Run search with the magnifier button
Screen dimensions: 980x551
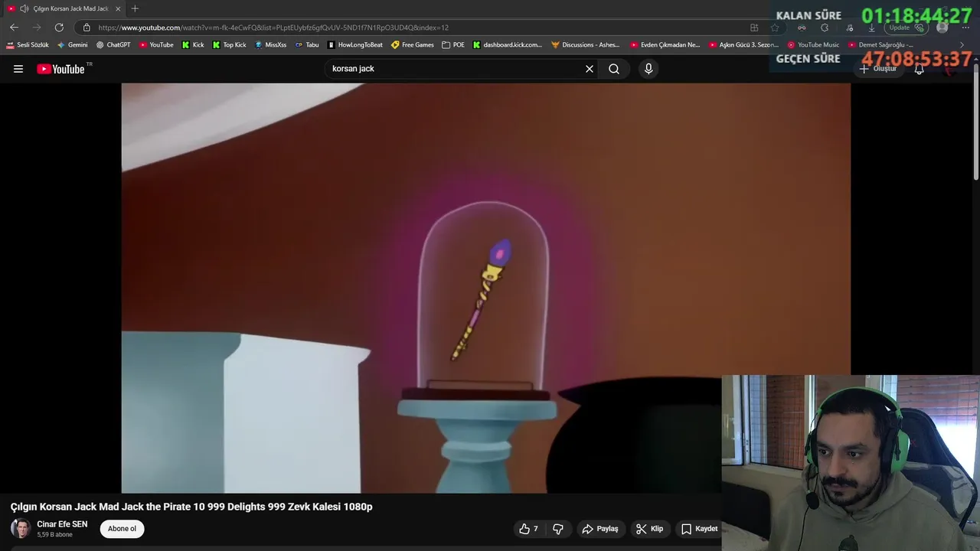click(x=614, y=69)
